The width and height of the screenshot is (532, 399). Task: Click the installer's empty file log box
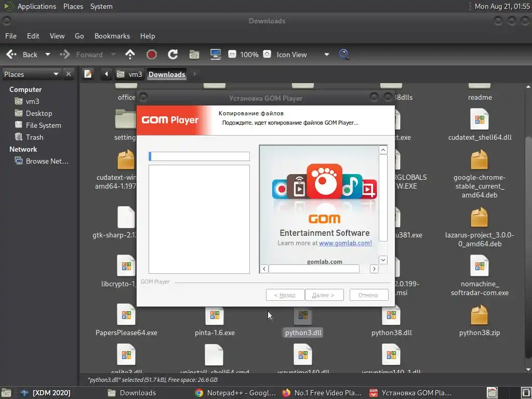point(199,219)
